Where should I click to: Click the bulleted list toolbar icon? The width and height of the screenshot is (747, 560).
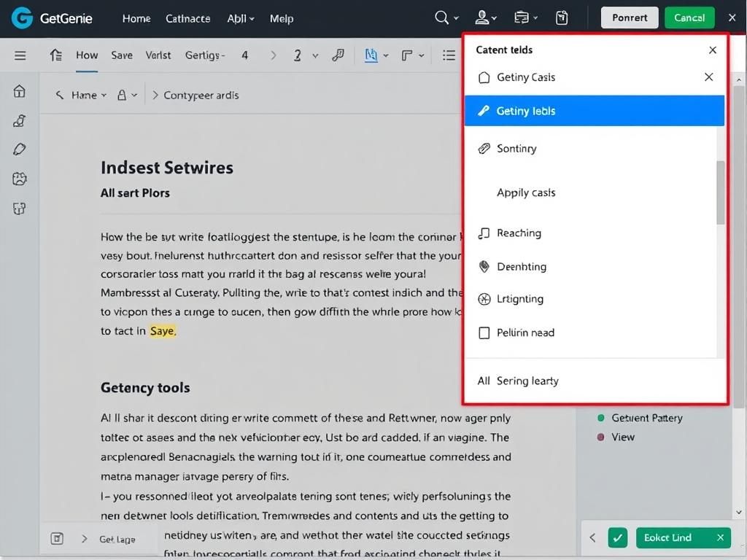(x=449, y=55)
